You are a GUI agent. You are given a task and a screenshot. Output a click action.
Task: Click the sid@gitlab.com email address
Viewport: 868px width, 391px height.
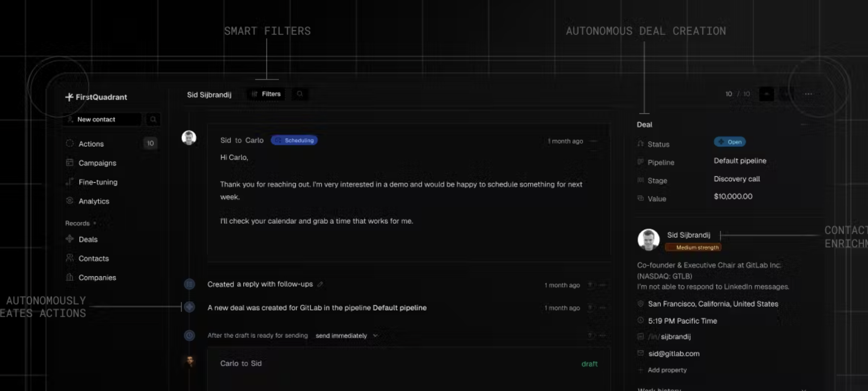[x=674, y=354]
